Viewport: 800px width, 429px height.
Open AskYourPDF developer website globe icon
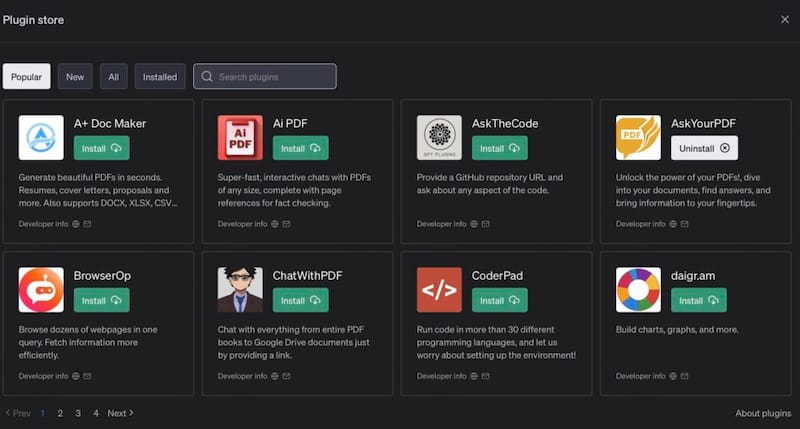(672, 224)
